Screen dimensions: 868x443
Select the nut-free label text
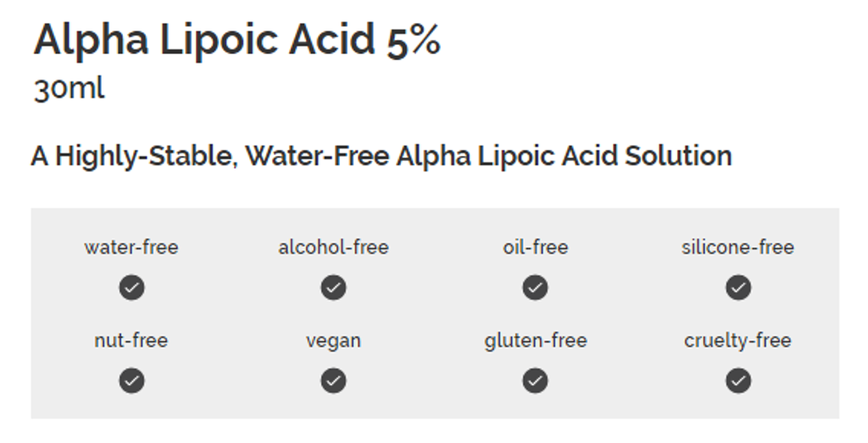tap(131, 341)
